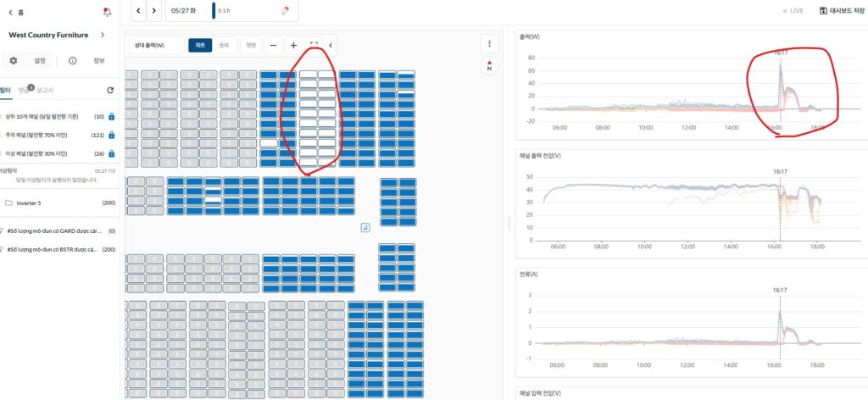Click the info circle icon

coord(73,61)
